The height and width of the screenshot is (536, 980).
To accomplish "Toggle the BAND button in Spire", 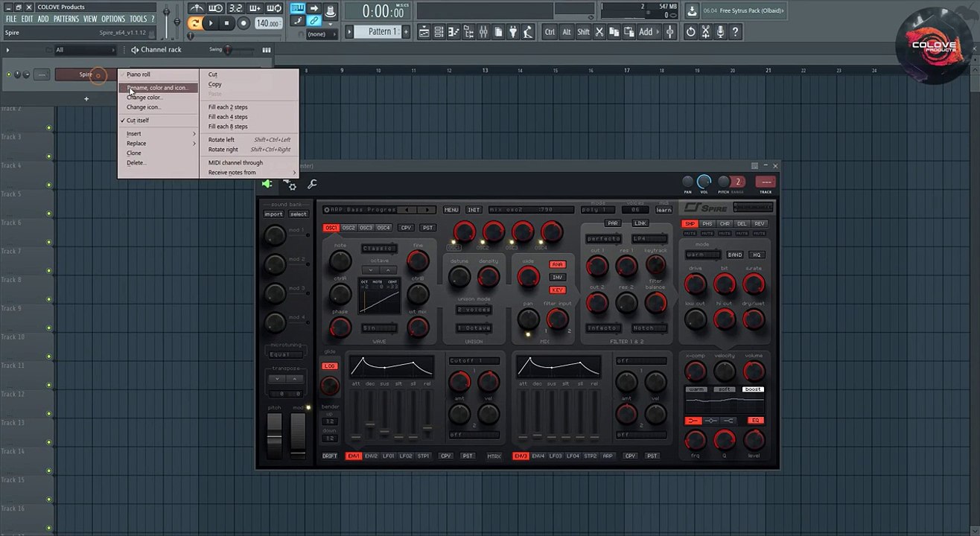I will [735, 255].
